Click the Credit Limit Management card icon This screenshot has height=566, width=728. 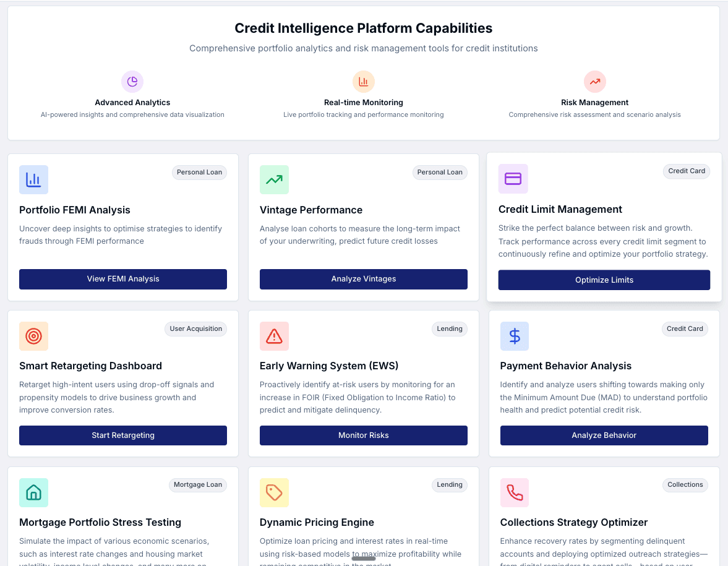tap(513, 178)
